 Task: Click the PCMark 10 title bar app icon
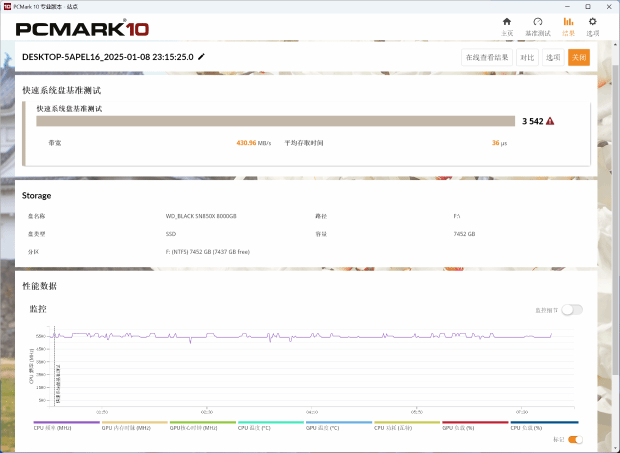7,7
